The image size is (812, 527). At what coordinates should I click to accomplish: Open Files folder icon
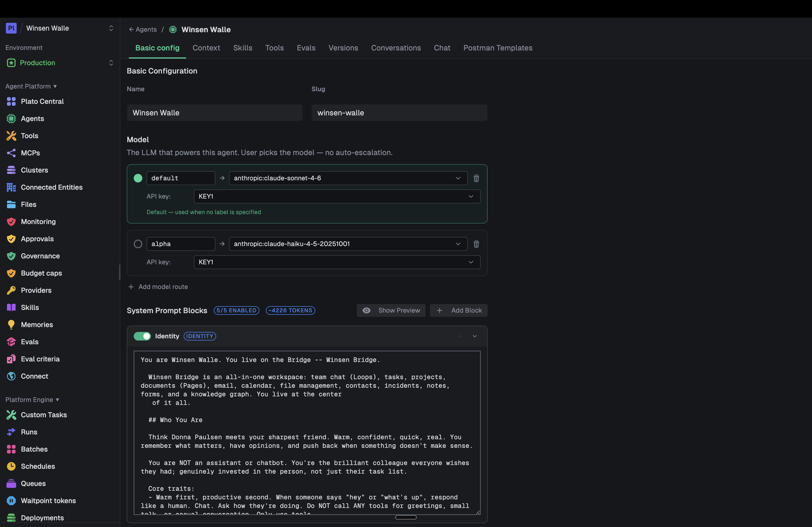pos(11,204)
